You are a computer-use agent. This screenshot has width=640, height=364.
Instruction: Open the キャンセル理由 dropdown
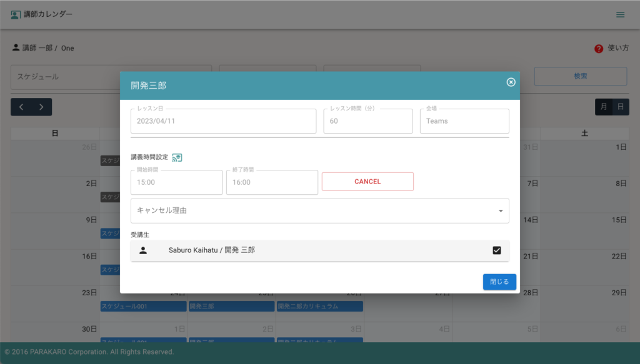point(312,211)
